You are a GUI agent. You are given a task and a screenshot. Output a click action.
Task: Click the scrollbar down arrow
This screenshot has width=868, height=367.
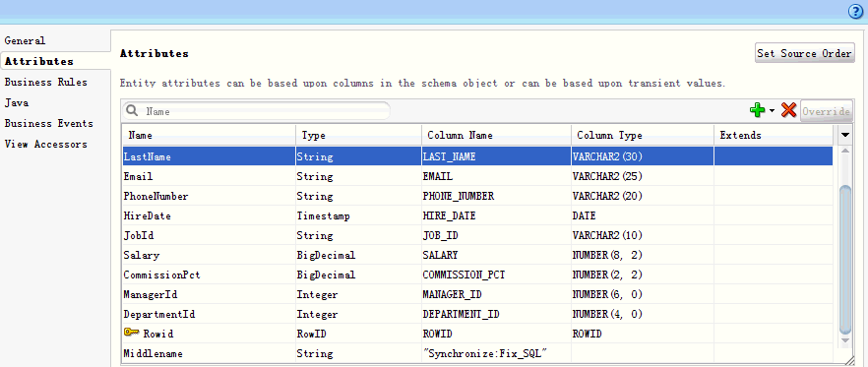point(844,339)
